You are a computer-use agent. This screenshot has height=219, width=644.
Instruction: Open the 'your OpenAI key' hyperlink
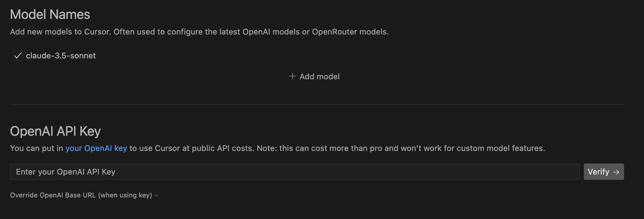point(96,148)
